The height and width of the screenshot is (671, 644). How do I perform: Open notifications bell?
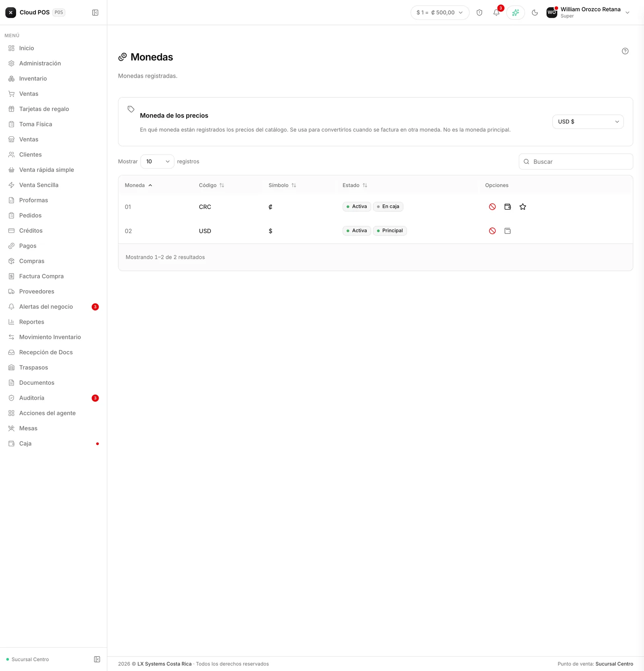point(496,12)
